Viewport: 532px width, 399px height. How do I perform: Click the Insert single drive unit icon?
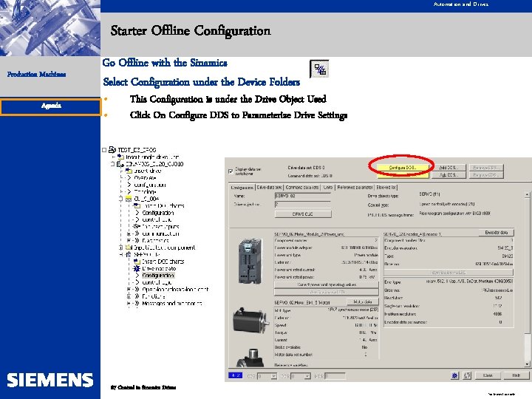tap(120, 157)
